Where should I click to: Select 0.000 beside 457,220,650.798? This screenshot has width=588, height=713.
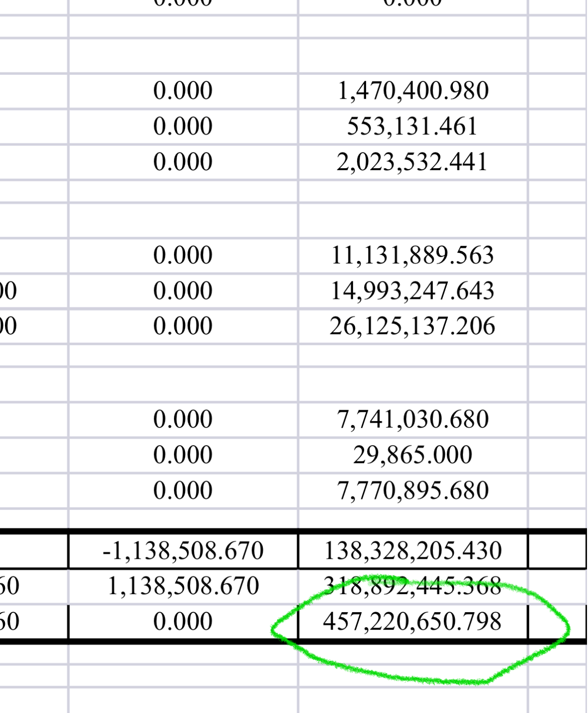(183, 622)
